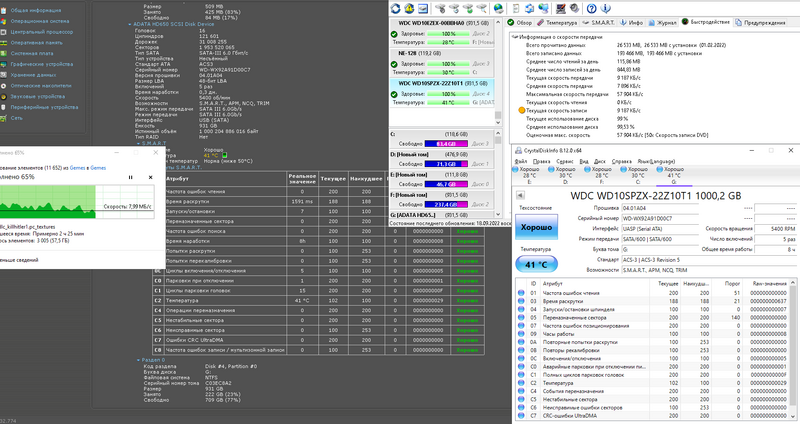
Task: Click the copy speed graph
Action: (77, 202)
